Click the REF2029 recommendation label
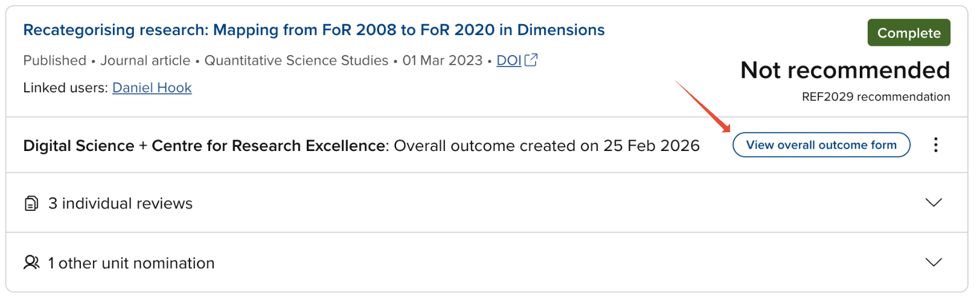Image resolution: width=980 pixels, height=302 pixels. click(876, 97)
